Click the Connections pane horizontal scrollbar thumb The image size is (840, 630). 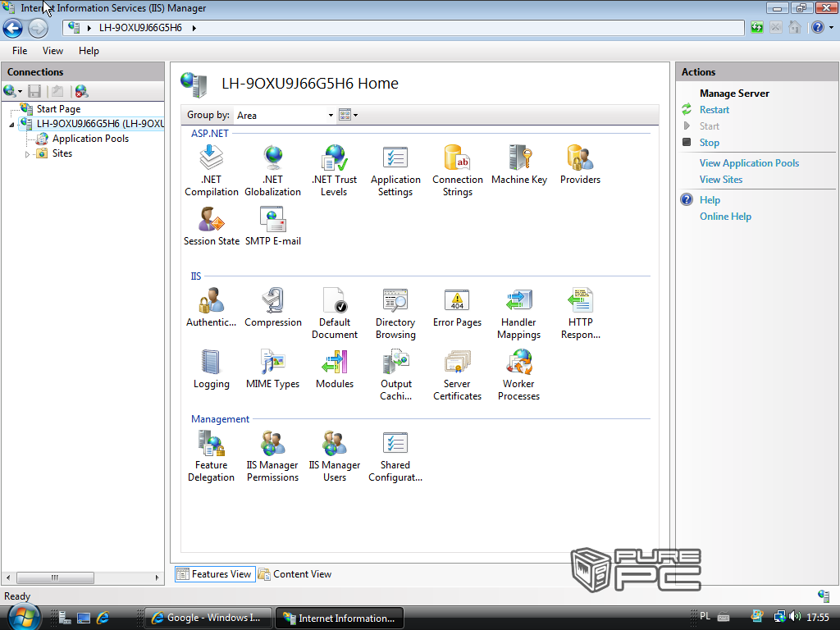55,577
